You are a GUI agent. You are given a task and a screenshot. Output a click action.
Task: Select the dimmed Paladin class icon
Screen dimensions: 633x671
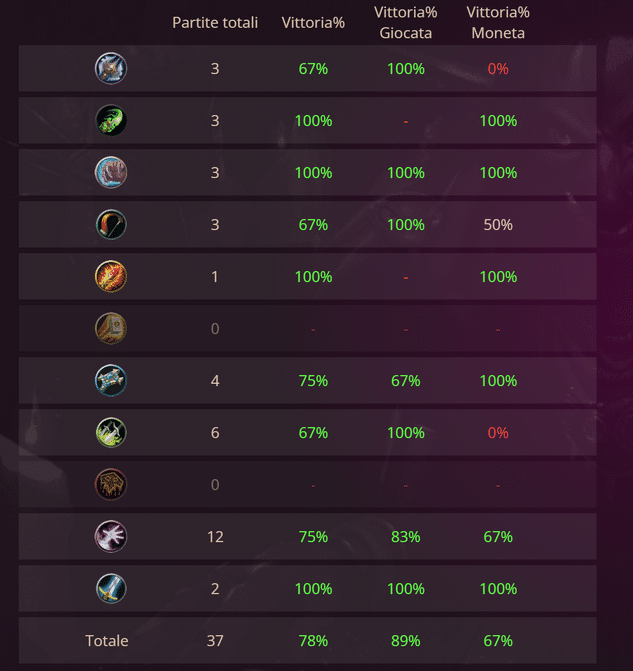(110, 329)
